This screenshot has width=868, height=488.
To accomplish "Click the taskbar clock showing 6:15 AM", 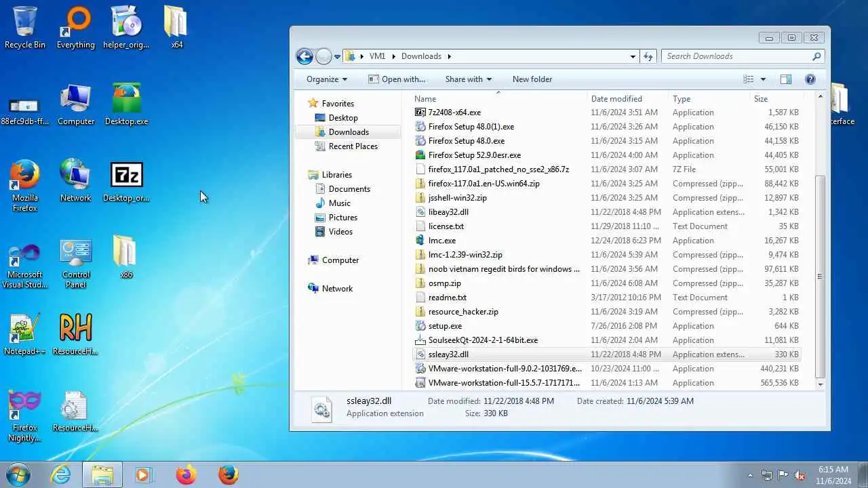I will tap(833, 474).
